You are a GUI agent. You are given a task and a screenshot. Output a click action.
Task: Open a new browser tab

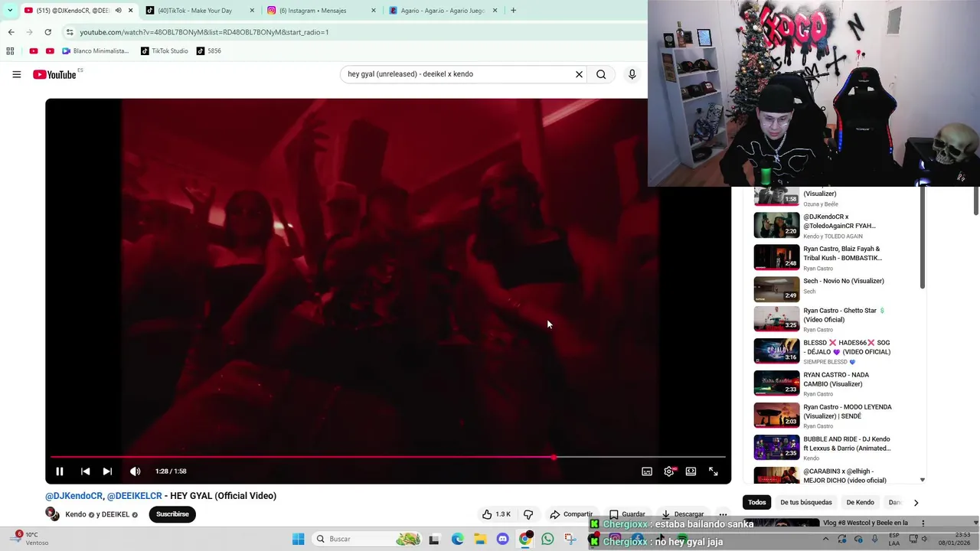tap(513, 11)
